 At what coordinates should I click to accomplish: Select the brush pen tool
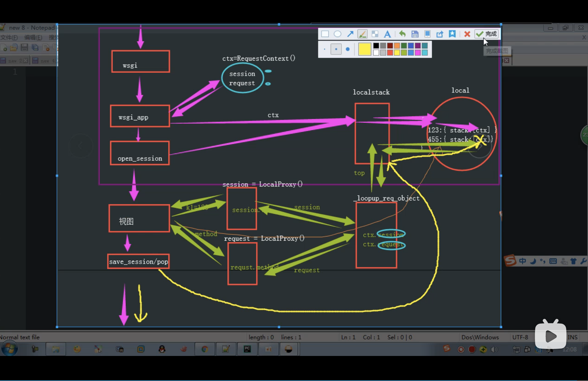(x=362, y=34)
